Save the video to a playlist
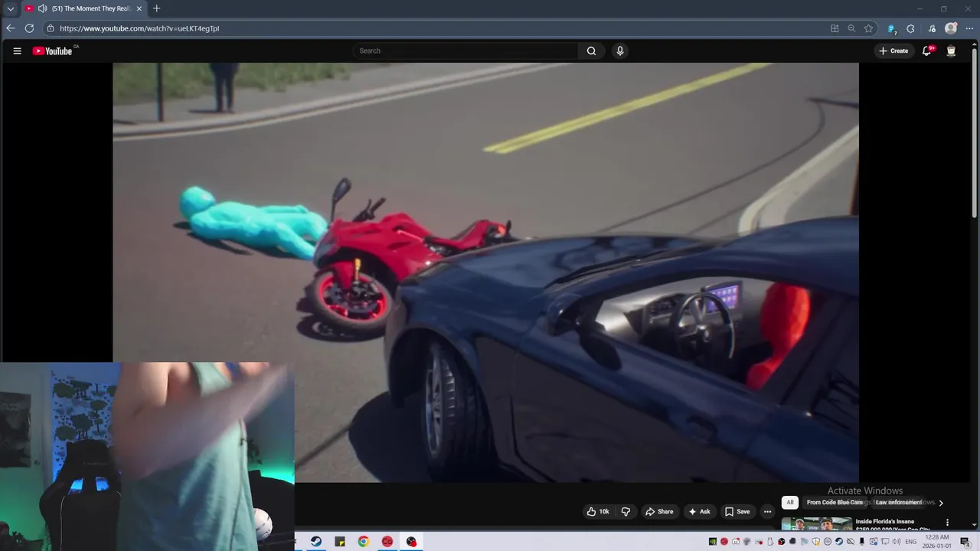Image resolution: width=980 pixels, height=551 pixels. point(737,511)
